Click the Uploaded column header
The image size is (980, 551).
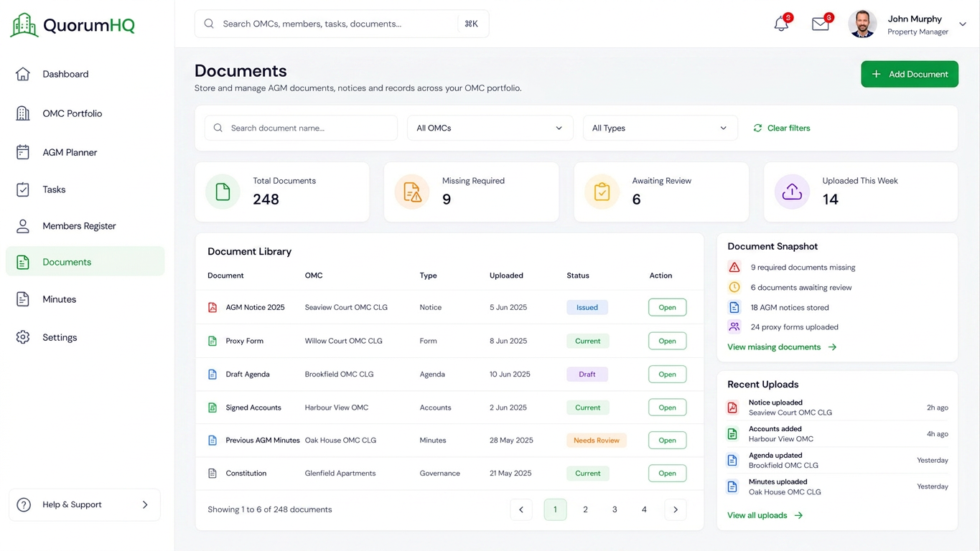(506, 275)
